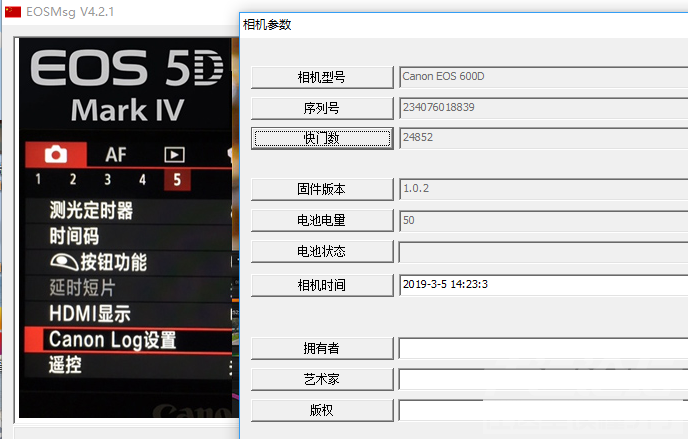Select page 1 in camera menu
Screen dimensions: 688x439
[38, 179]
